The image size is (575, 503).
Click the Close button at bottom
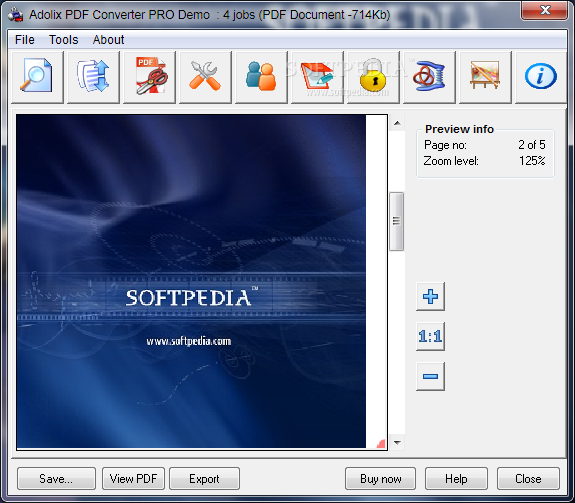(528, 478)
